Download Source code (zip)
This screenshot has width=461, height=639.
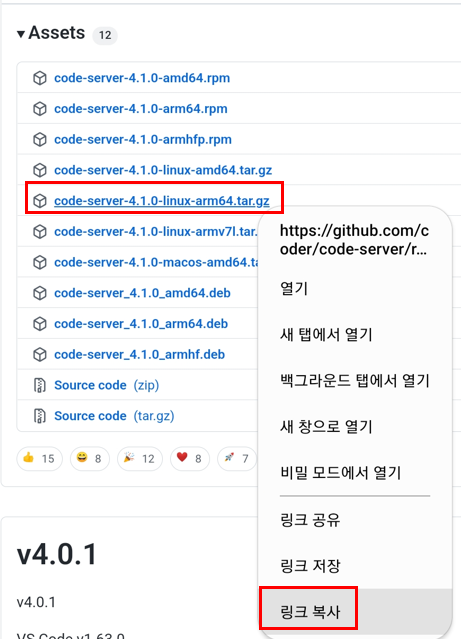coord(106,385)
